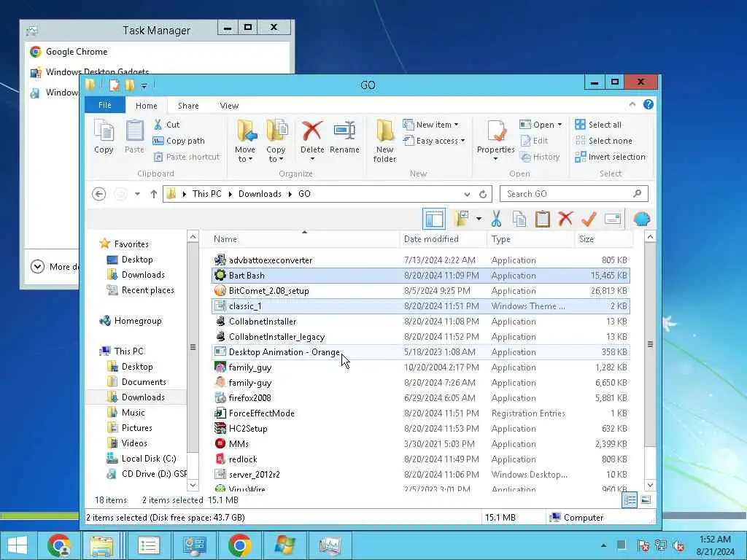Screen dimensions: 747x560
Task: Select Google Chrome in Task Manager
Action: [158, 52]
